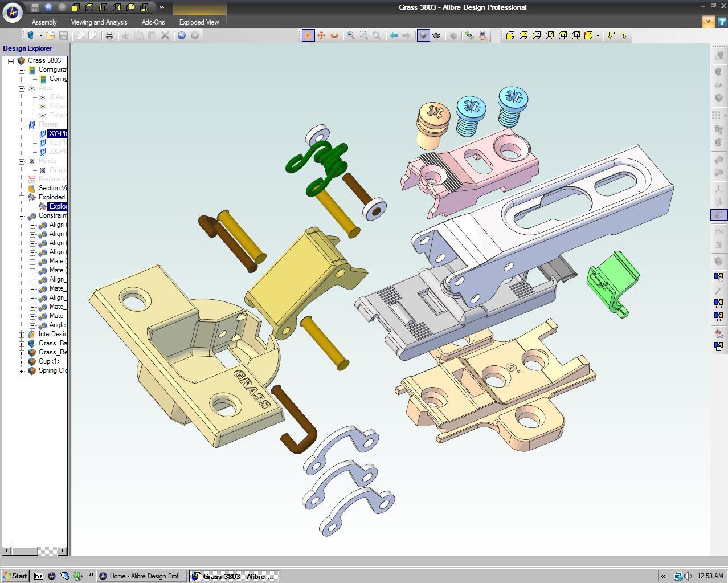Click the Zoom to fit magnifier icon
Image resolution: width=728 pixels, height=583 pixels.
(x=377, y=35)
